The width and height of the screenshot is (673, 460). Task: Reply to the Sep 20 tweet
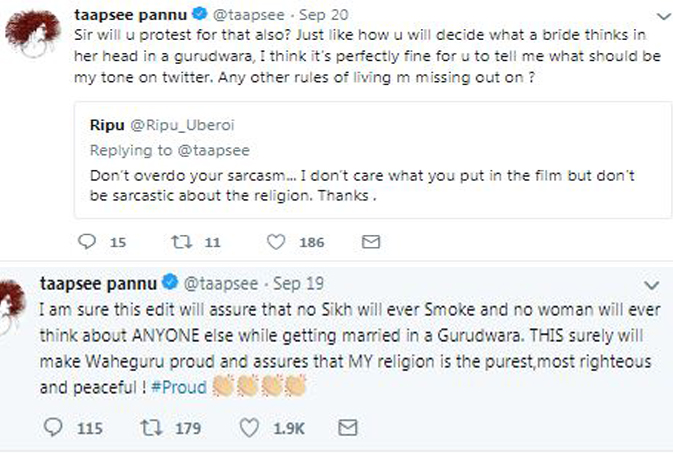pyautogui.click(x=87, y=242)
